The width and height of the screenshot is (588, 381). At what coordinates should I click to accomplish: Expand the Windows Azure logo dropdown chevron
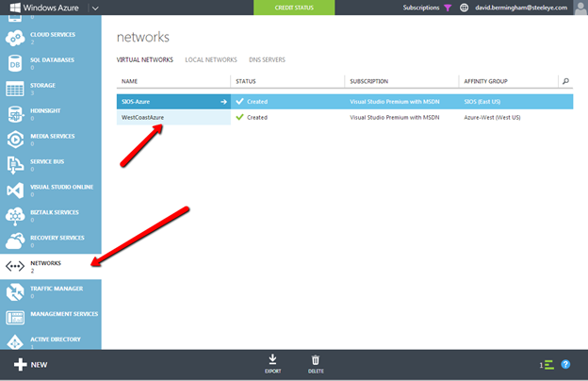(94, 8)
